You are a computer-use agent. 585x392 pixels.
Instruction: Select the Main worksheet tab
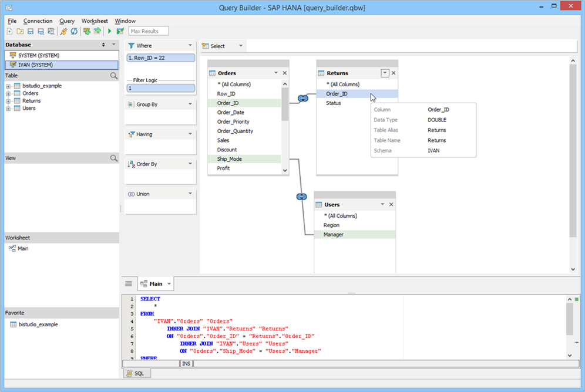click(x=156, y=284)
